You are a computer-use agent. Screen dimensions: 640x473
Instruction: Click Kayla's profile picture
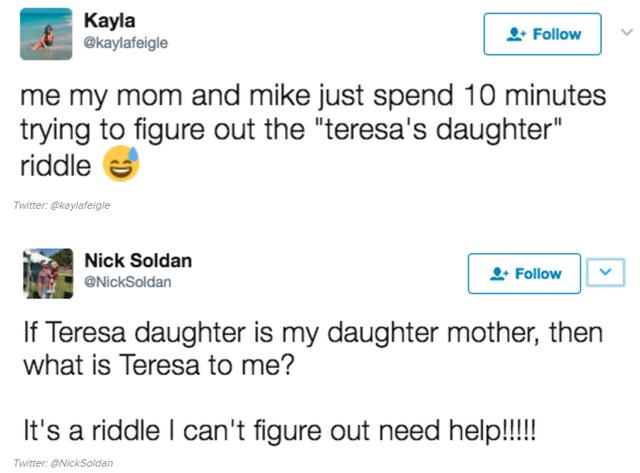pyautogui.click(x=46, y=34)
